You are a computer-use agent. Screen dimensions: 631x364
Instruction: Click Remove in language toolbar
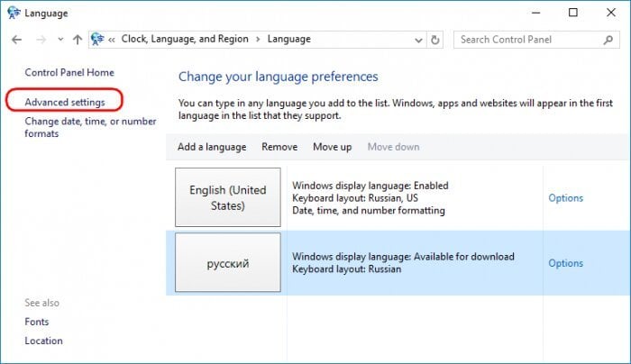click(279, 147)
